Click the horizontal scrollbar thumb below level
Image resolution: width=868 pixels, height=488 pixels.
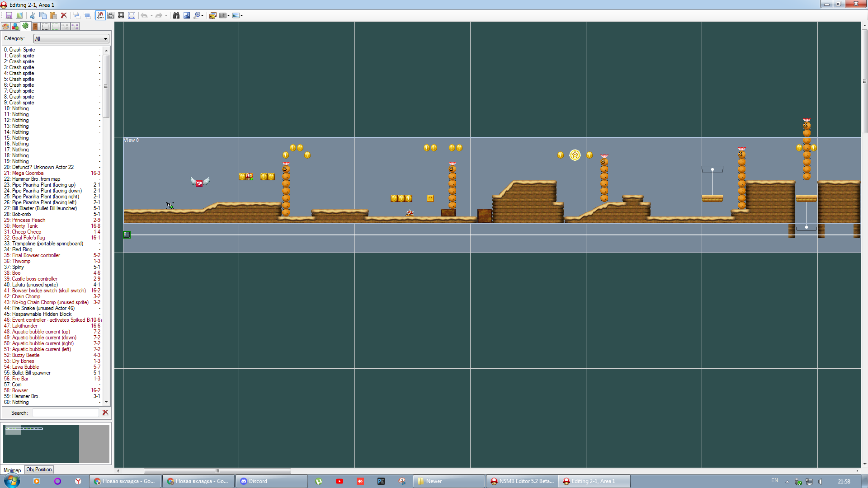pos(217,471)
